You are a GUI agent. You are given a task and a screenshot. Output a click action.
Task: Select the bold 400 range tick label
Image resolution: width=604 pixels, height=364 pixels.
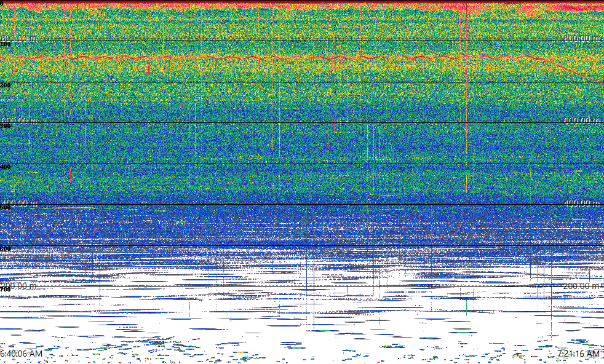pyautogui.click(x=6, y=167)
